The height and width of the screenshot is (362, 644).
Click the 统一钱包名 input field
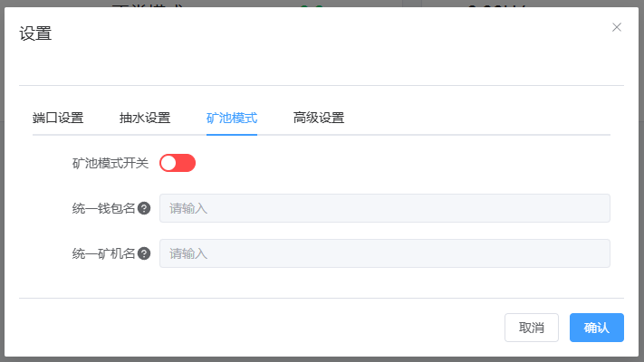pos(384,208)
